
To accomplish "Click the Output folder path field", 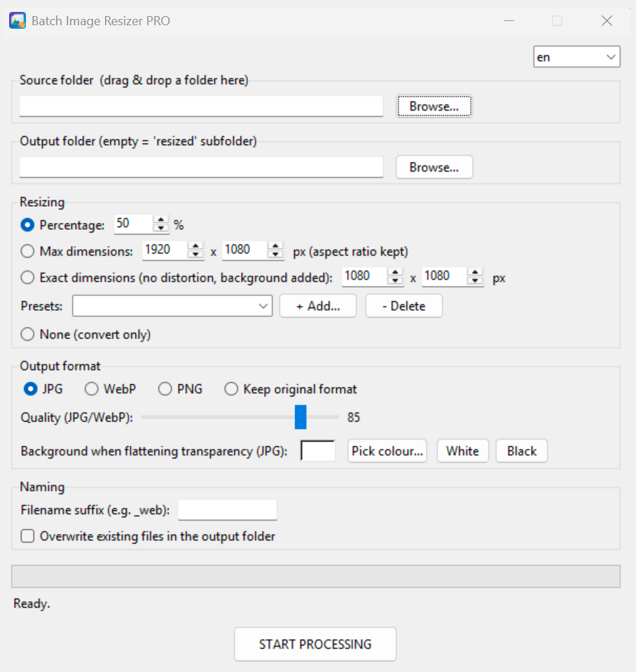I will (x=201, y=167).
